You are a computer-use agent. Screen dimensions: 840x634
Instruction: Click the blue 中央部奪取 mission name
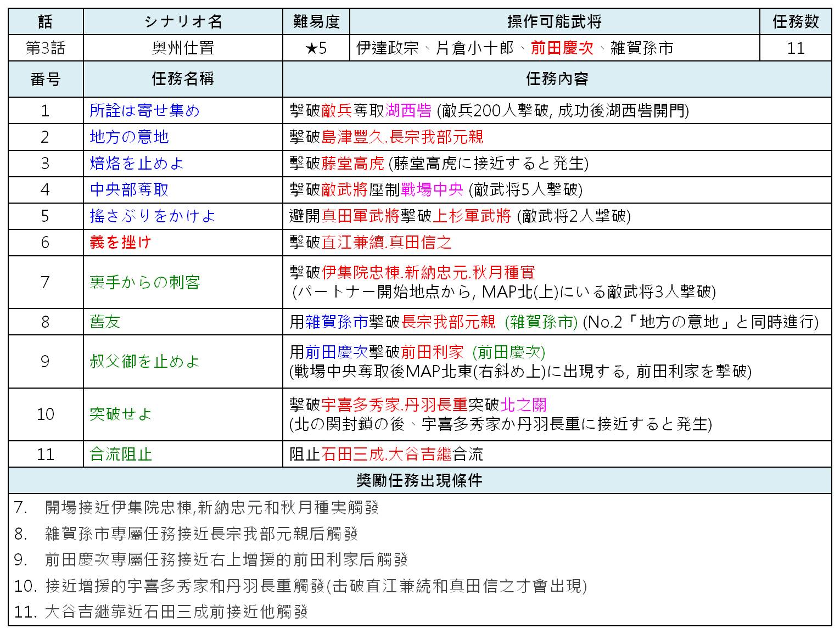[129, 190]
